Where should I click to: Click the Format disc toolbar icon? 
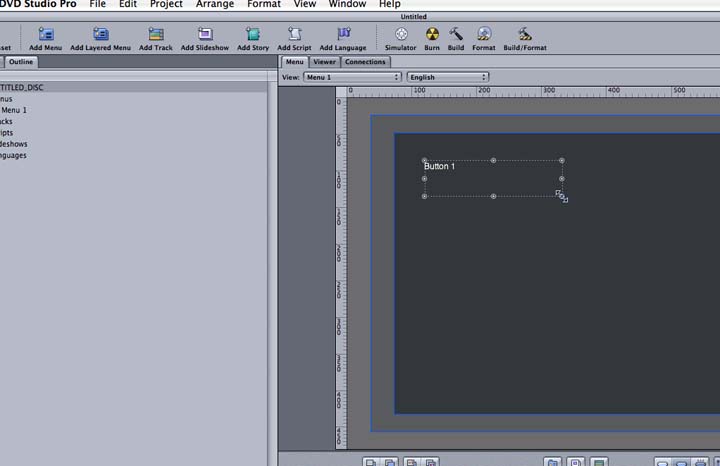(484, 35)
